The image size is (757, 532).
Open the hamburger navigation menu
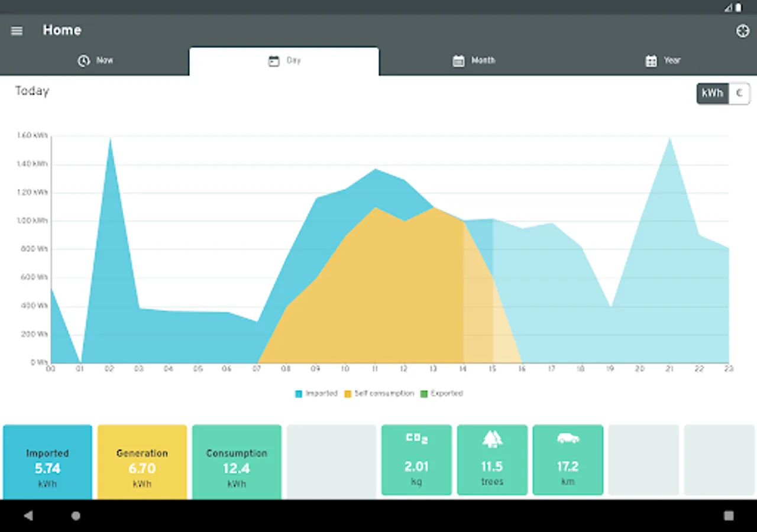(17, 31)
